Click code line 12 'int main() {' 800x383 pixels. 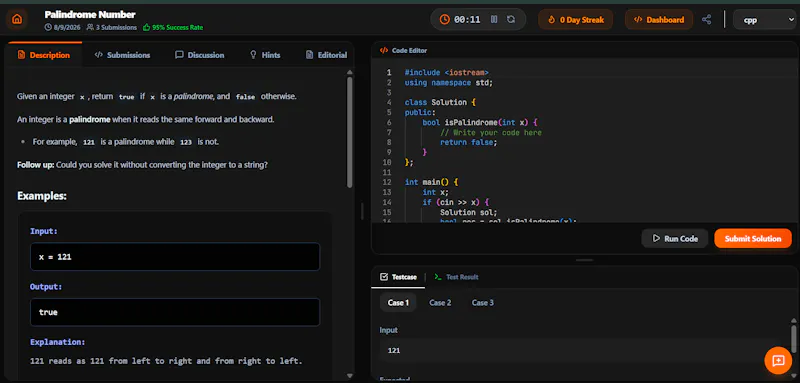click(x=432, y=182)
